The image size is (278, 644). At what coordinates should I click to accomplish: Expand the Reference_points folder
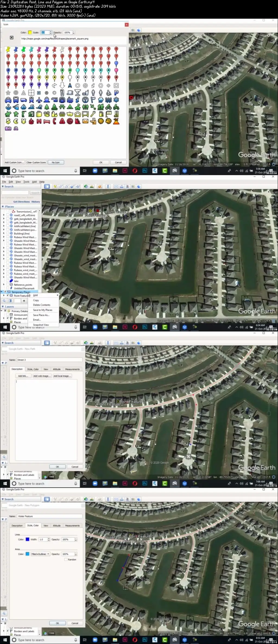click(4, 285)
